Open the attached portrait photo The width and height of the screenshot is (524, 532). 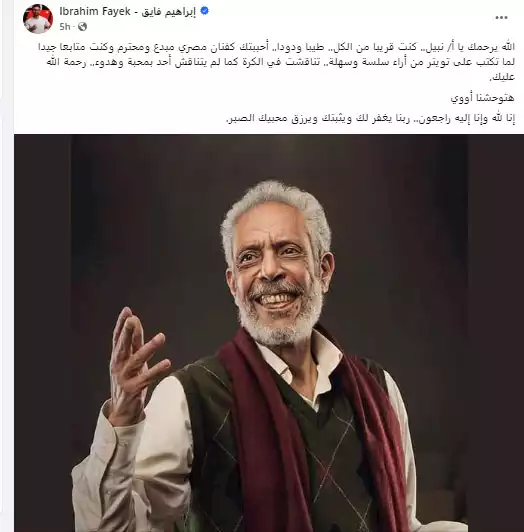pyautogui.click(x=269, y=333)
